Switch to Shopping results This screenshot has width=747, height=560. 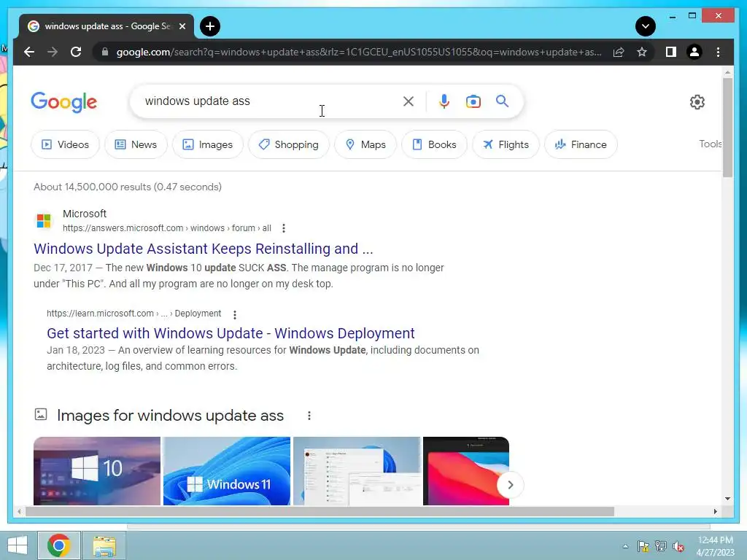click(289, 144)
